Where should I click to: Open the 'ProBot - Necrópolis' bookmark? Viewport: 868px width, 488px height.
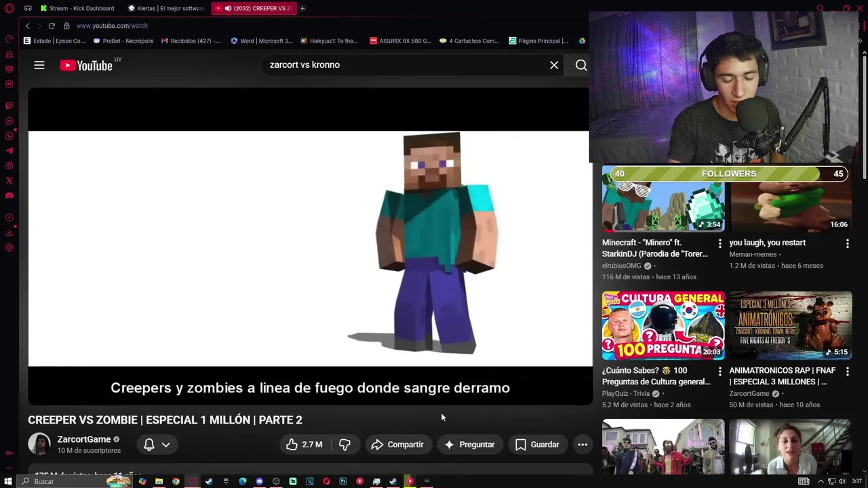point(123,41)
